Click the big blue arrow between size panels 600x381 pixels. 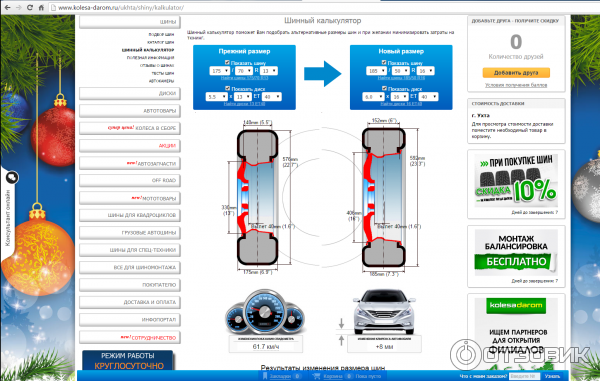click(x=323, y=73)
